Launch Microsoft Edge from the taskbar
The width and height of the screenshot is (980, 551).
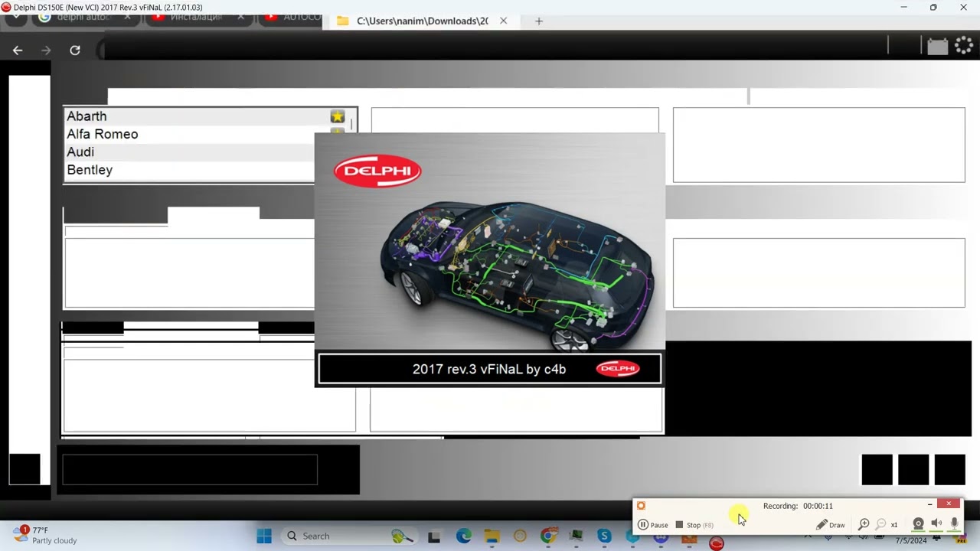coord(464,536)
